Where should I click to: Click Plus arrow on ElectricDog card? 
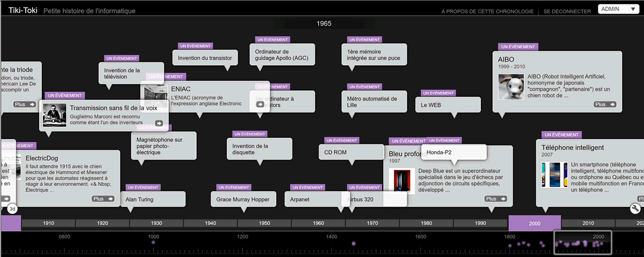pos(103,199)
